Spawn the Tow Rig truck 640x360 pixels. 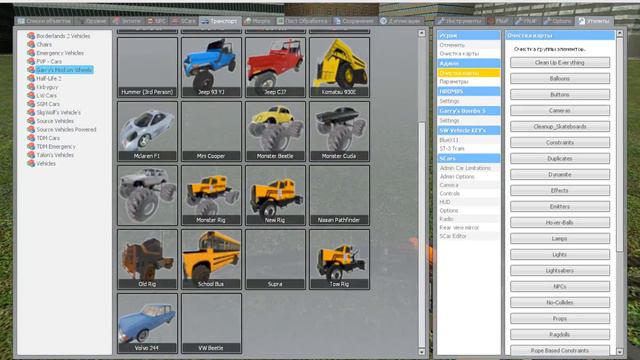(339, 259)
